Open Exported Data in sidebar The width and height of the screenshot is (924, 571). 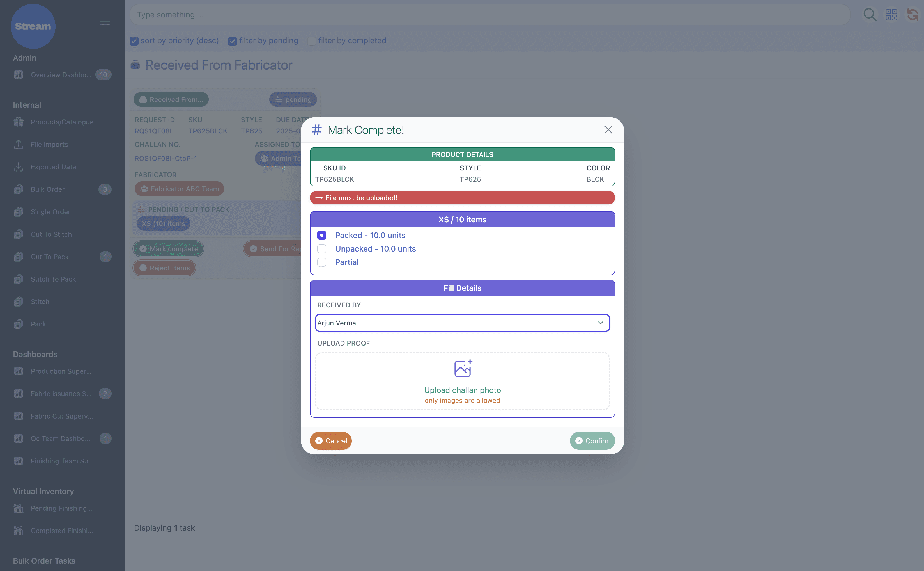(62, 167)
